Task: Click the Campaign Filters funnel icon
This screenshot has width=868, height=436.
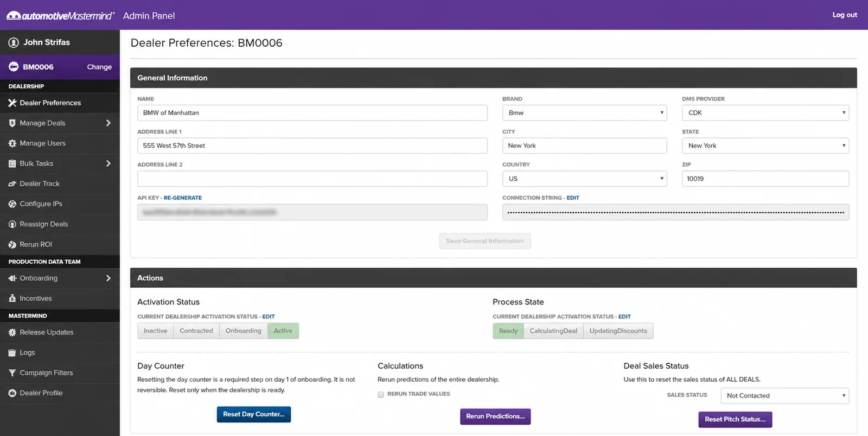Action: coord(12,373)
